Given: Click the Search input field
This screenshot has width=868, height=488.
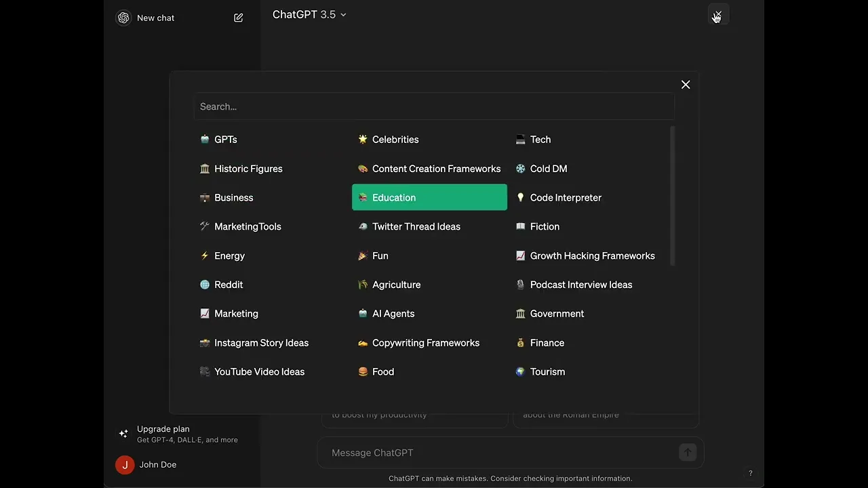Looking at the screenshot, I should [434, 106].
